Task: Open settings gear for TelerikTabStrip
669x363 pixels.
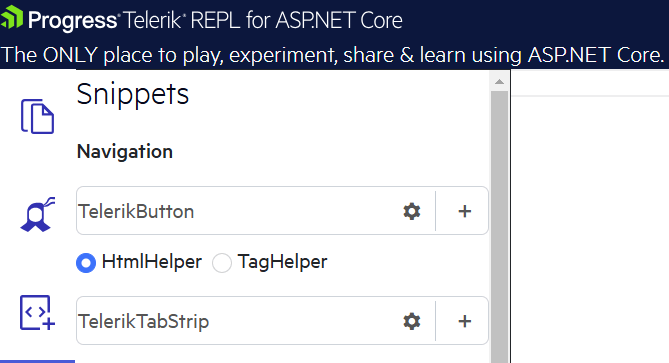Action: point(412,321)
